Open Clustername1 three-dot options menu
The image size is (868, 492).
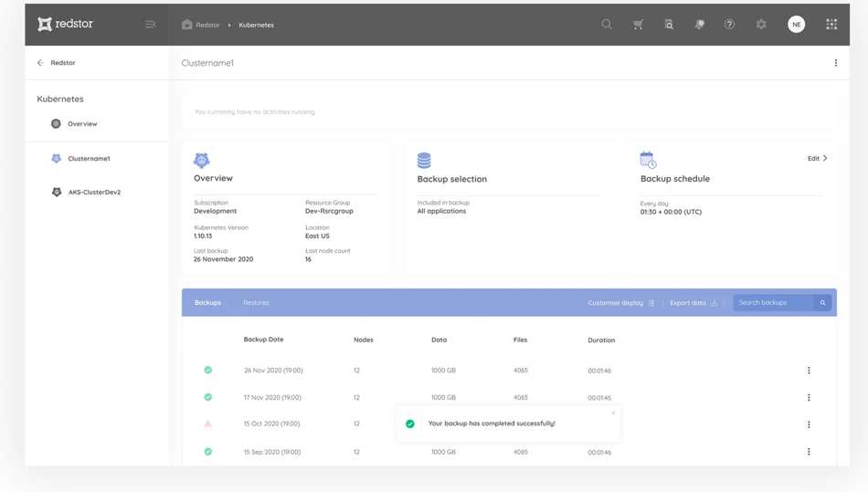[835, 63]
